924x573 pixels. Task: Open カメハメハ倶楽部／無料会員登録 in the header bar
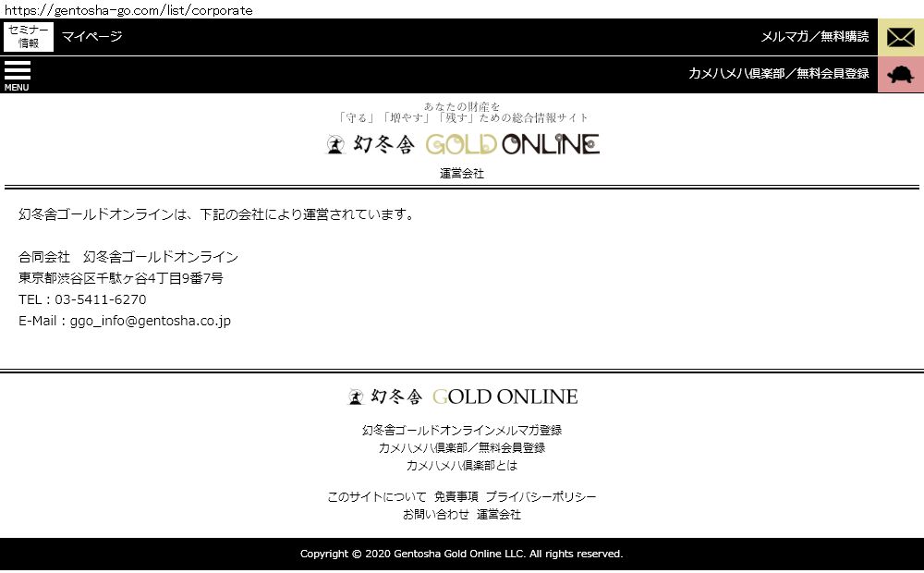778,74
